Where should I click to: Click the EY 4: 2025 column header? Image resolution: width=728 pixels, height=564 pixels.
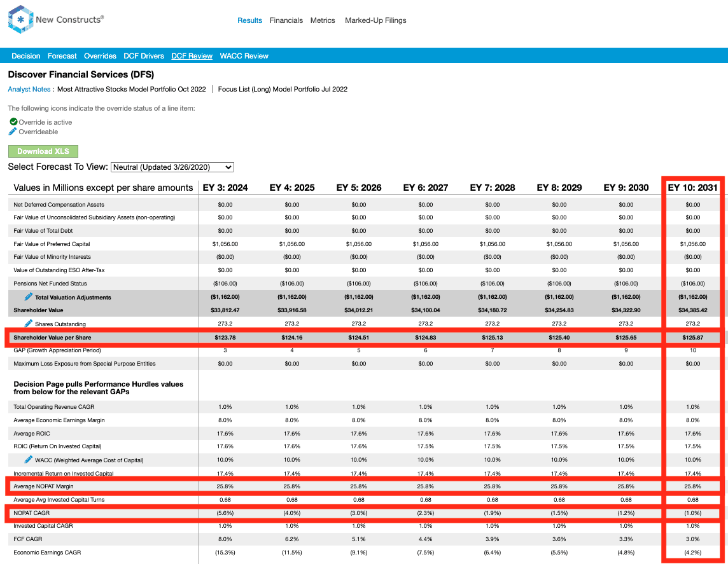pyautogui.click(x=292, y=188)
